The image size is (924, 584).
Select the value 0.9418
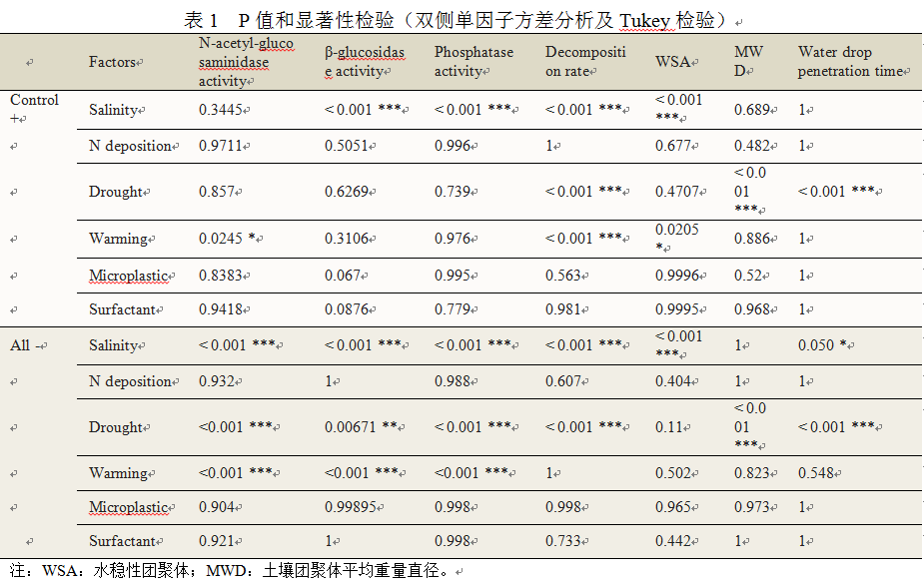[221, 309]
